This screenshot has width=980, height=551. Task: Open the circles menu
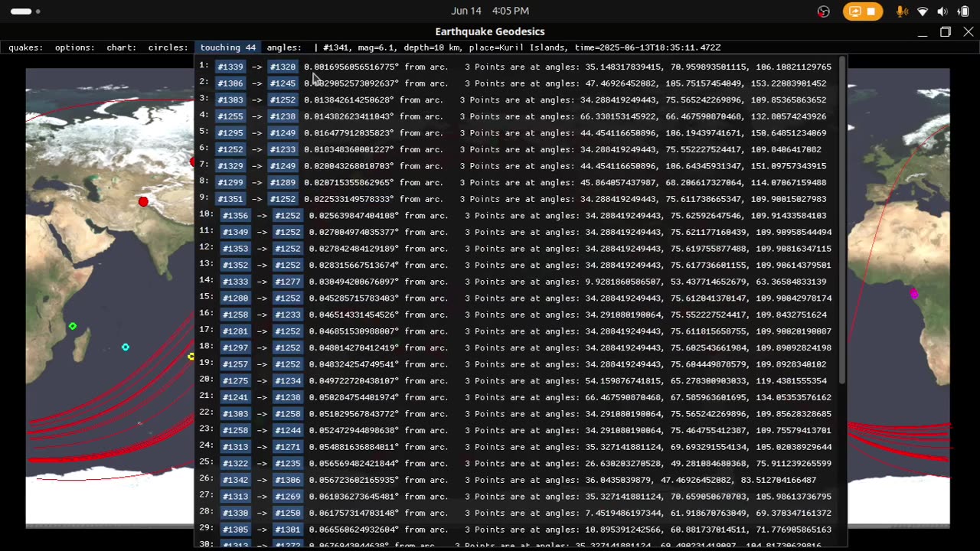coord(168,47)
